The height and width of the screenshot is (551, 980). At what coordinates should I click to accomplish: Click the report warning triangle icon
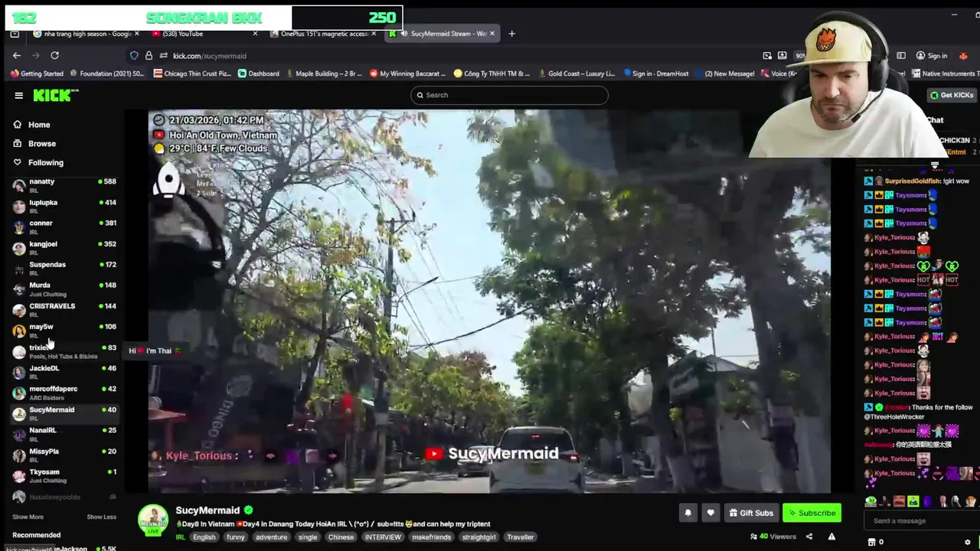click(x=831, y=537)
